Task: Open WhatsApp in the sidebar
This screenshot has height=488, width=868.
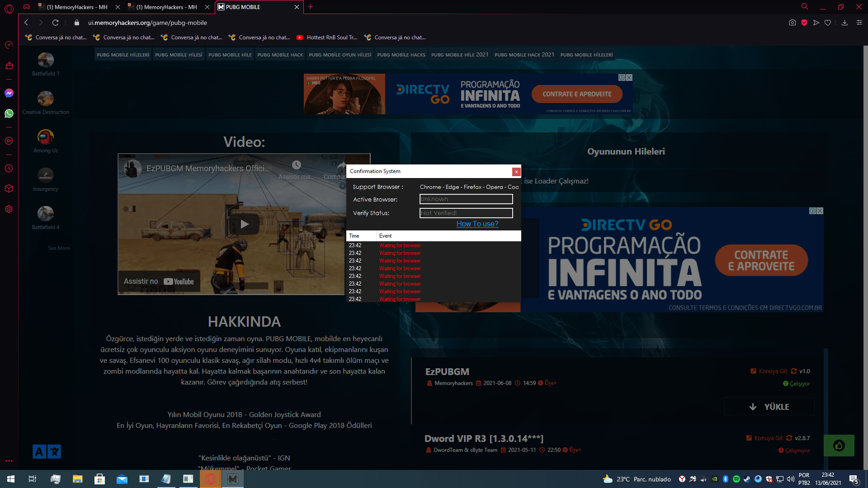Action: tap(9, 113)
